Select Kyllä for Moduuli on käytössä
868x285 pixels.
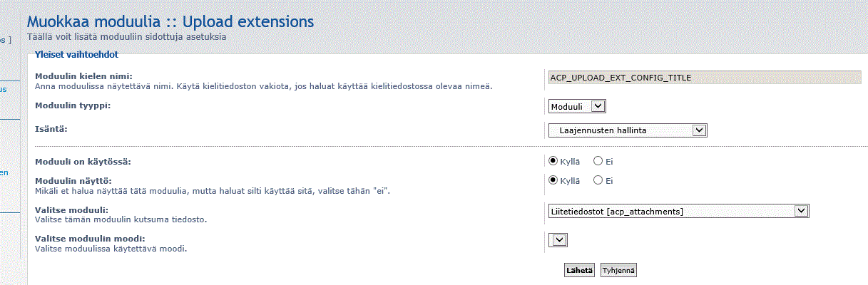pyautogui.click(x=553, y=161)
